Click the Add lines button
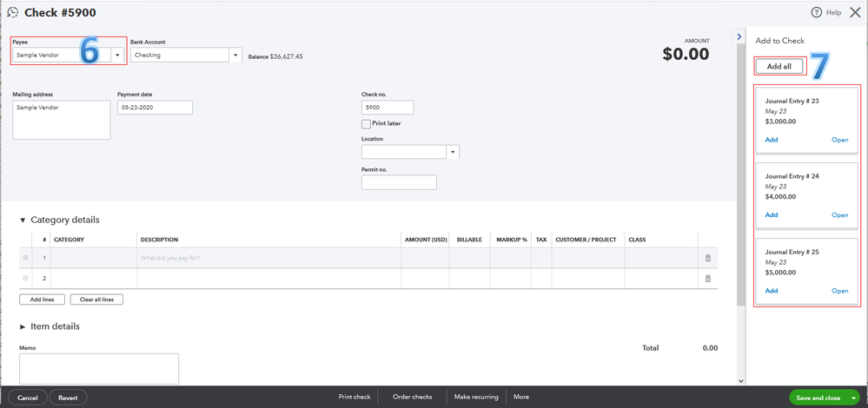Viewport: 868px width, 408px height. [42, 299]
